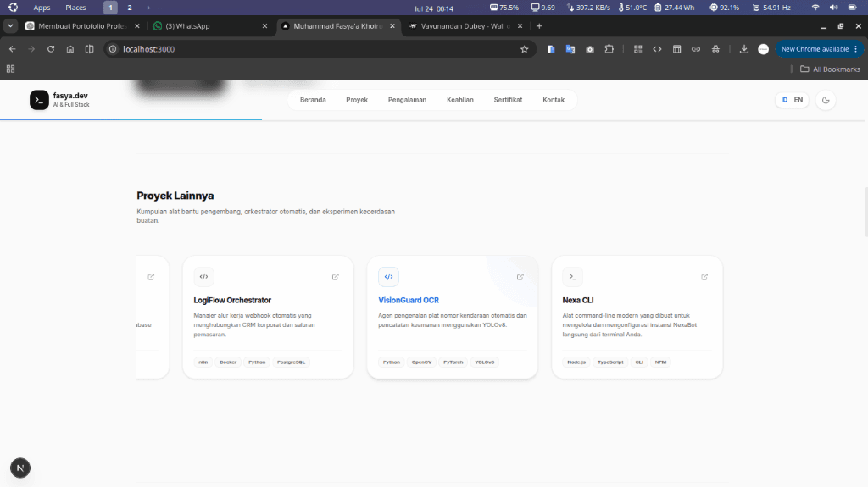868x487 pixels.
Task: Open external link on Nexa CLI card
Action: point(704,277)
